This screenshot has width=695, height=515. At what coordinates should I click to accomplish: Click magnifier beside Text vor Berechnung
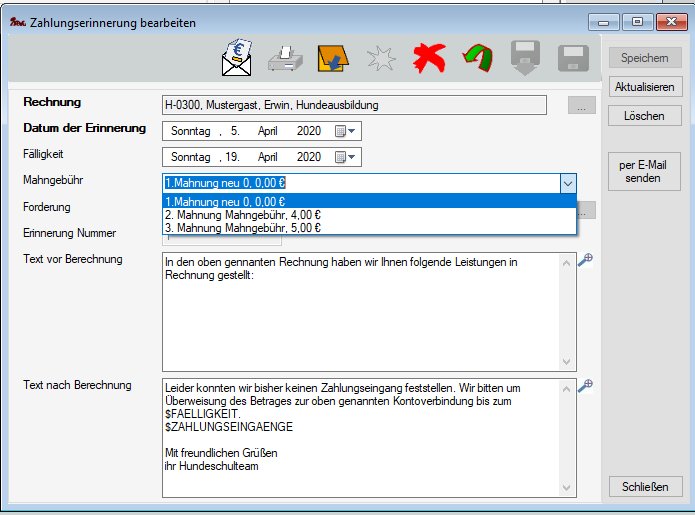(x=587, y=260)
